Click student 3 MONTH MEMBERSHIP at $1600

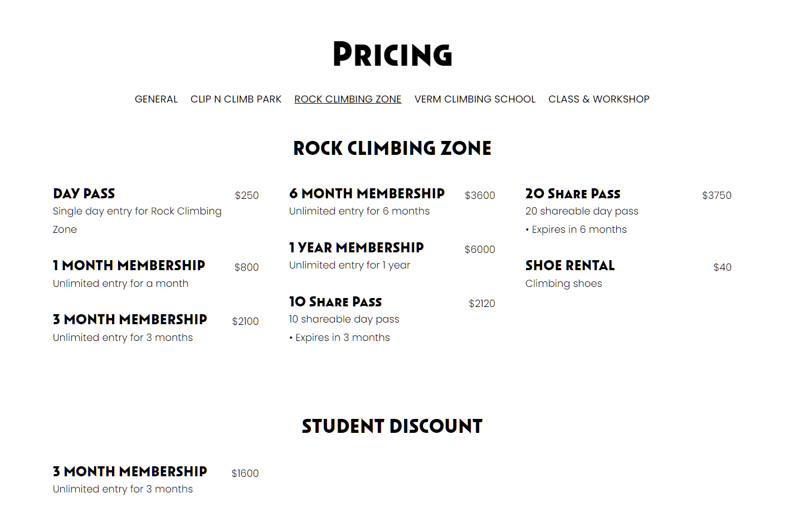click(x=130, y=472)
